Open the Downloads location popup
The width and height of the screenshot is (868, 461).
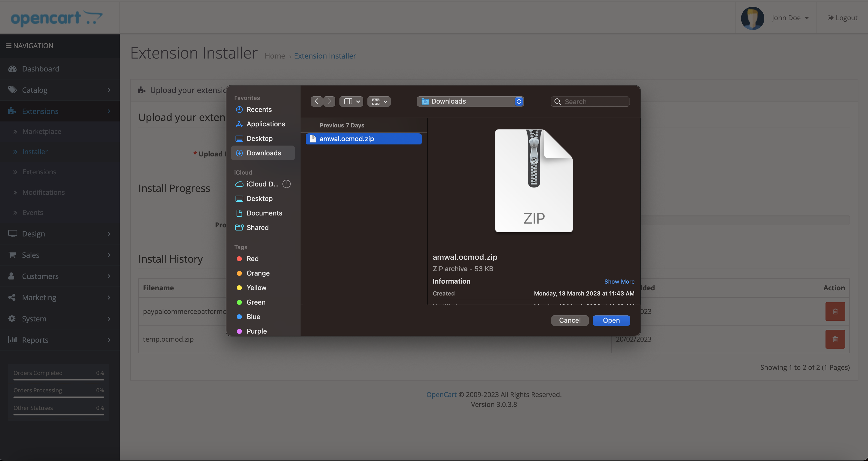[470, 101]
